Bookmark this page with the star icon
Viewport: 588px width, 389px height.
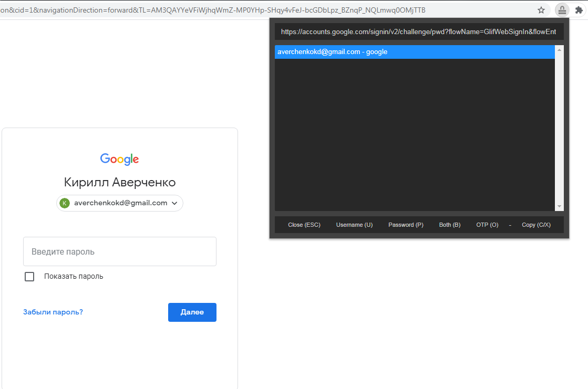[x=541, y=10]
